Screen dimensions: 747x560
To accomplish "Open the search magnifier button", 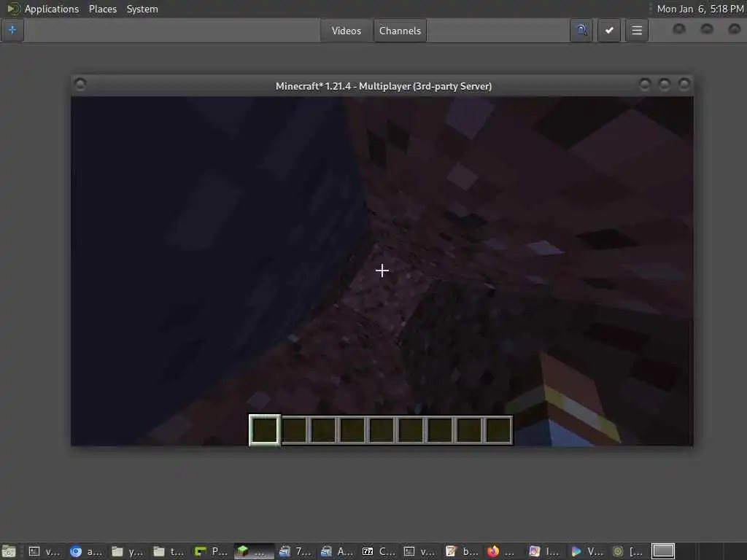I will click(581, 31).
